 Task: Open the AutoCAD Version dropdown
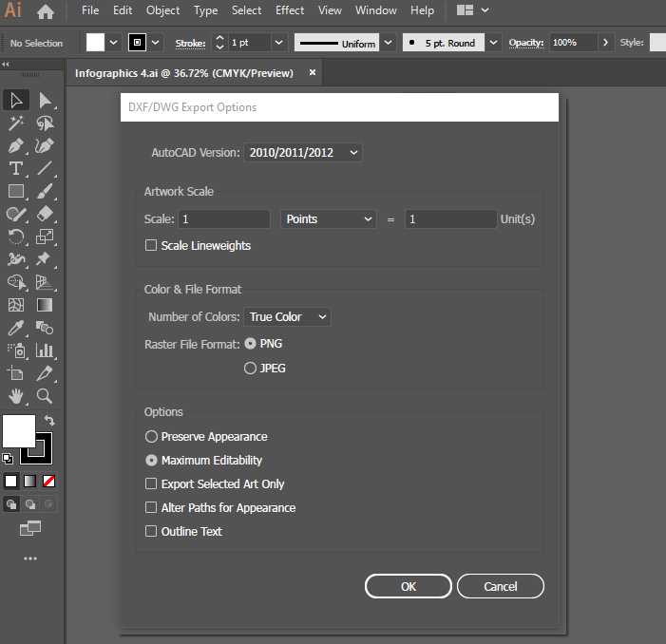pyautogui.click(x=303, y=152)
